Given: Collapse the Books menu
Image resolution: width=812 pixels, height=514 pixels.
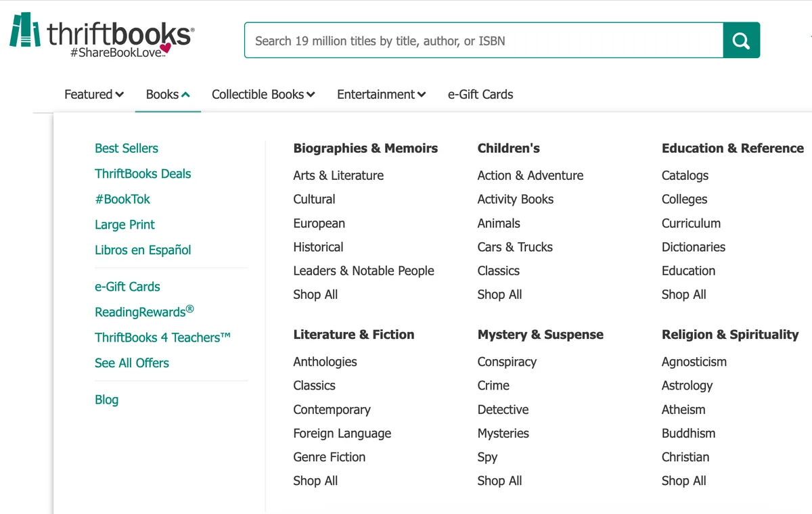Looking at the screenshot, I should pos(168,95).
